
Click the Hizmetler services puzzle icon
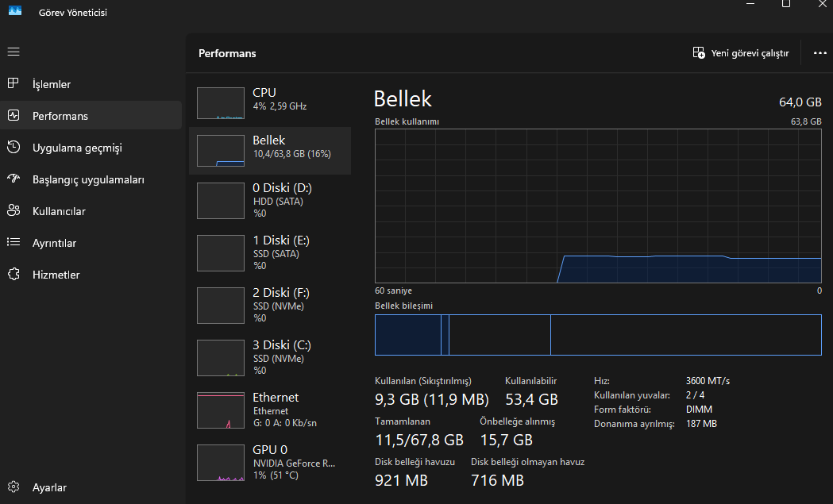13,275
